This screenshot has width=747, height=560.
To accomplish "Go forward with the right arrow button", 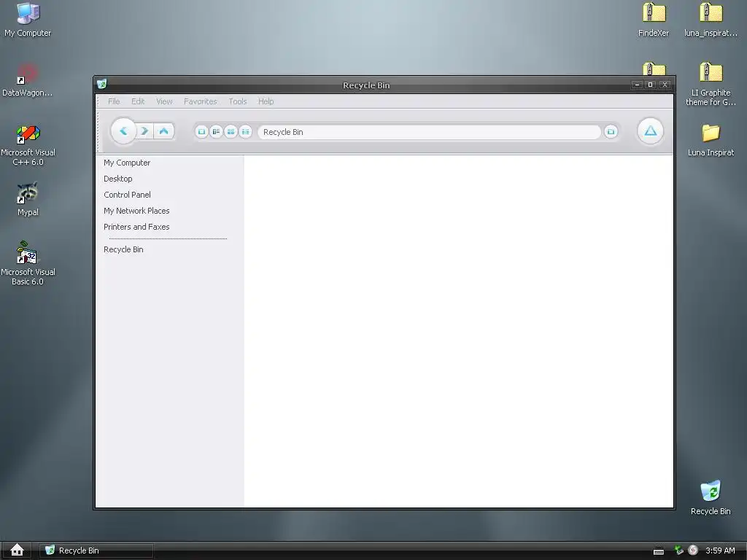I will point(145,131).
